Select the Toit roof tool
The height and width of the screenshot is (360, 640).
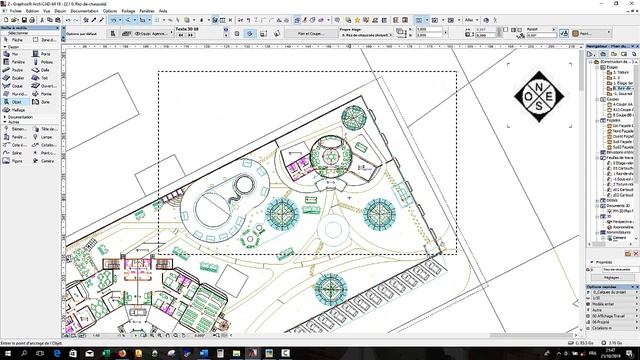pyautogui.click(x=40, y=78)
